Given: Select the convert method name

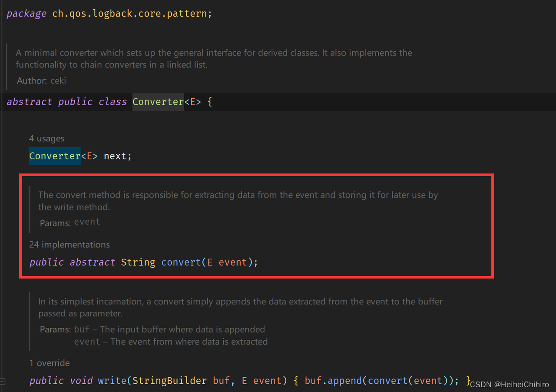Looking at the screenshot, I should [x=181, y=262].
